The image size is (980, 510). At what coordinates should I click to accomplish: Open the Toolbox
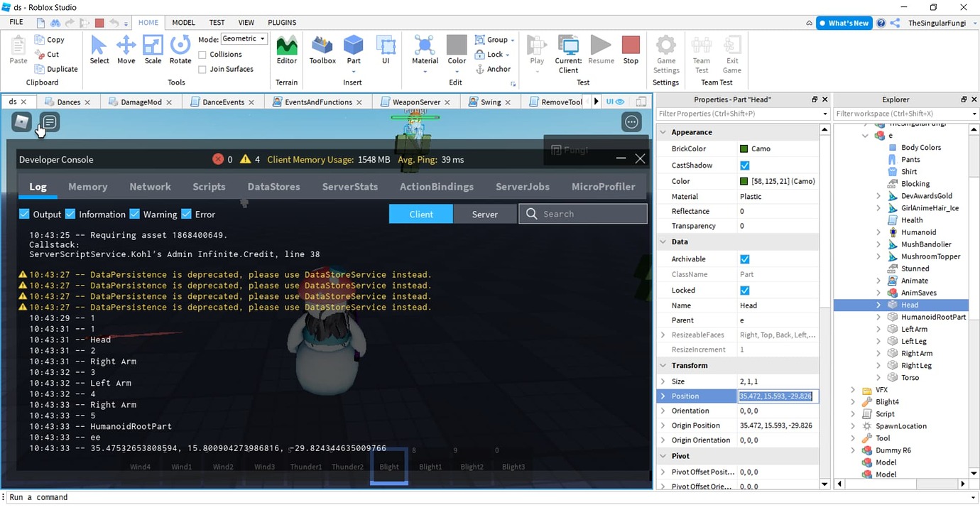click(x=322, y=48)
